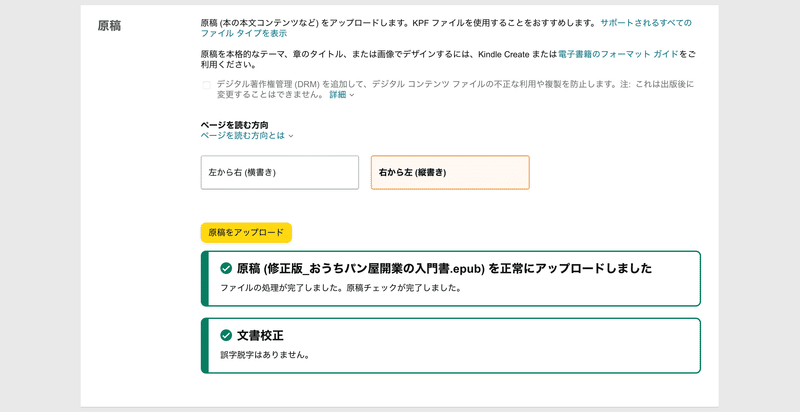Expand ページを読む方向とは chevron
The width and height of the screenshot is (800, 412).
coord(291,136)
